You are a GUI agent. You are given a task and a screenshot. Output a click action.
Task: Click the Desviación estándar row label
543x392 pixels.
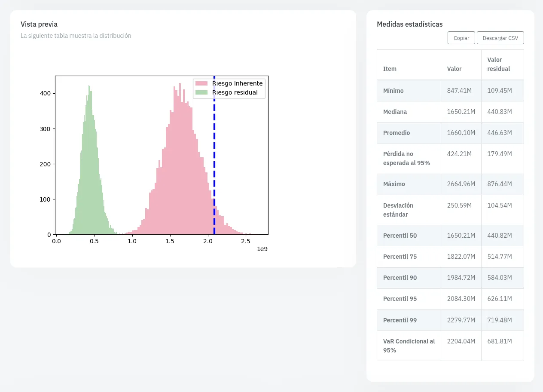398,210
